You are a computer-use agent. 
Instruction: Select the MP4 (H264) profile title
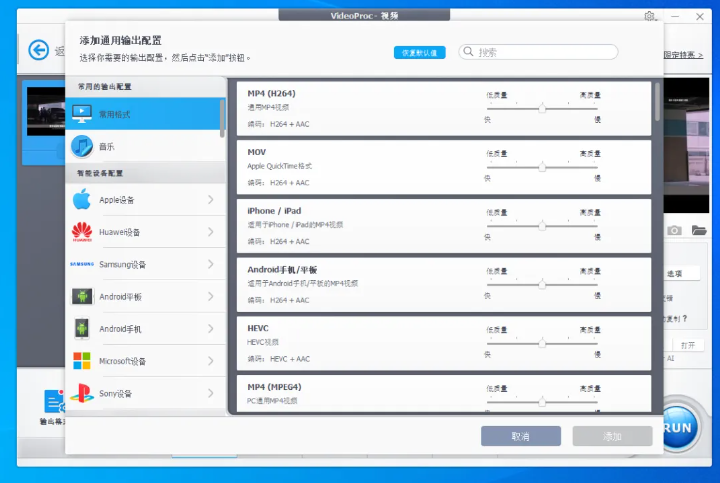[271, 93]
